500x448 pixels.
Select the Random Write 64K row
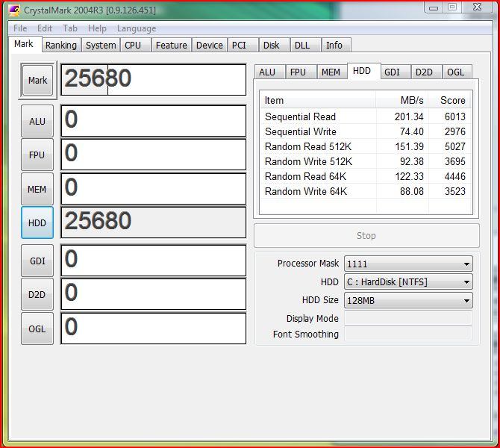coord(366,191)
